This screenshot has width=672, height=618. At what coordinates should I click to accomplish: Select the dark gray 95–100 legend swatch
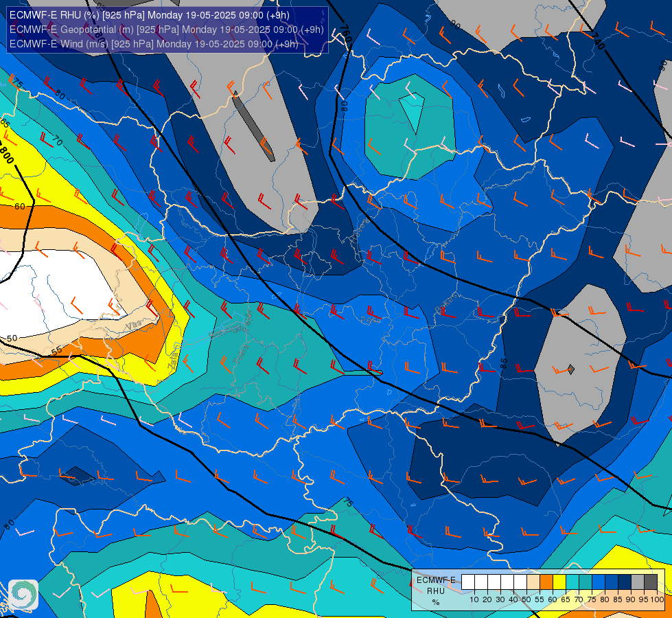tap(651, 582)
